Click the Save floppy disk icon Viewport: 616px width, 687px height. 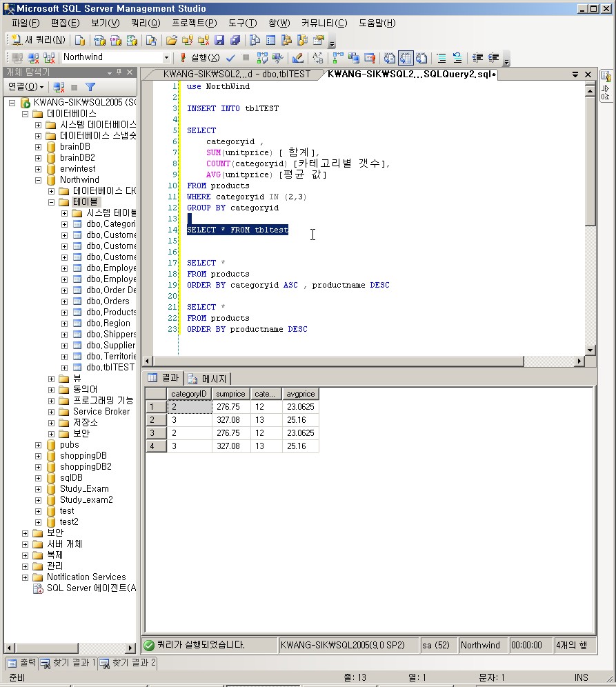tap(219, 40)
